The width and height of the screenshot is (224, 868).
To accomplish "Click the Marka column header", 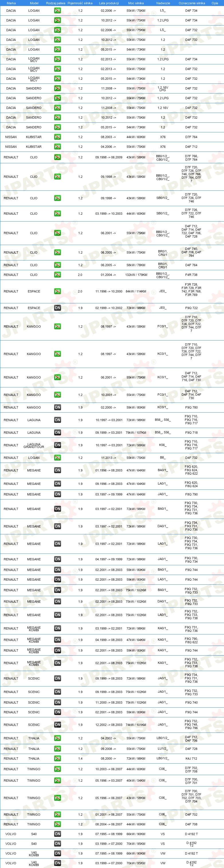I will coord(11,3).
